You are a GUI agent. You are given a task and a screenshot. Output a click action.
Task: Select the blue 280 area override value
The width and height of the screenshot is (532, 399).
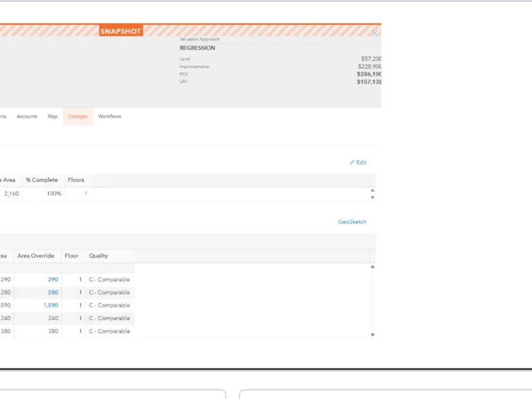click(53, 293)
